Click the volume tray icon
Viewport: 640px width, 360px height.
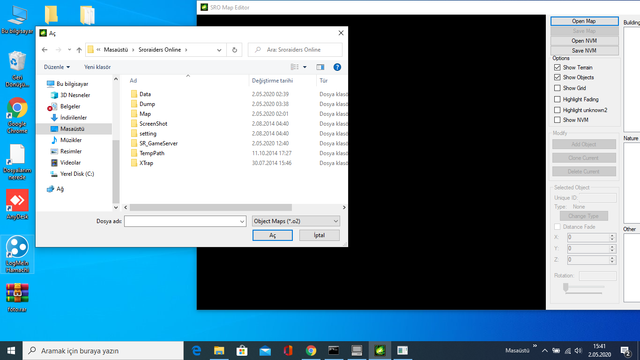(x=578, y=351)
